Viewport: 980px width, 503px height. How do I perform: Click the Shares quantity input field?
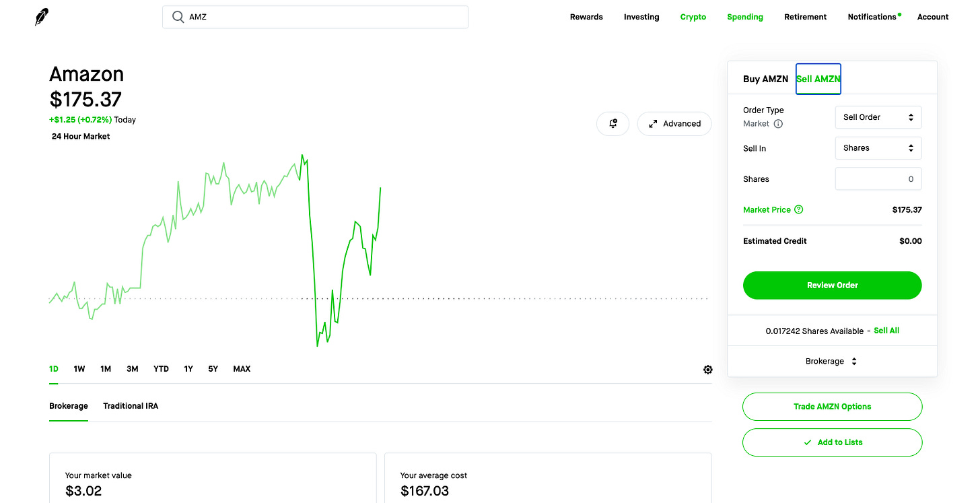tap(878, 179)
